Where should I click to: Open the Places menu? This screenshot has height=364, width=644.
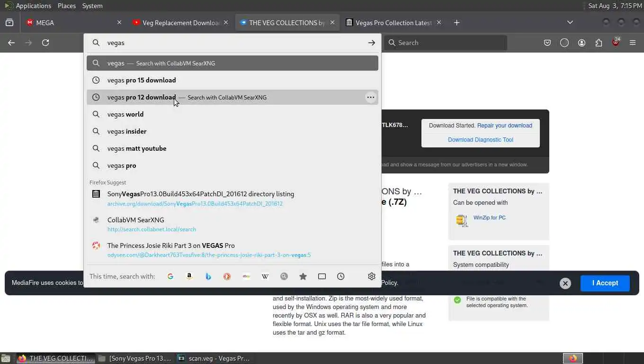[67, 6]
